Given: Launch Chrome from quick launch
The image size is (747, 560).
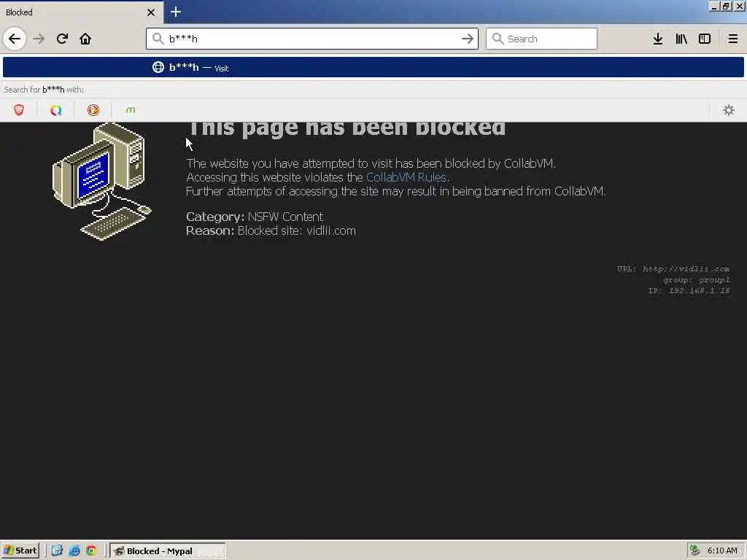Looking at the screenshot, I should pos(91,551).
